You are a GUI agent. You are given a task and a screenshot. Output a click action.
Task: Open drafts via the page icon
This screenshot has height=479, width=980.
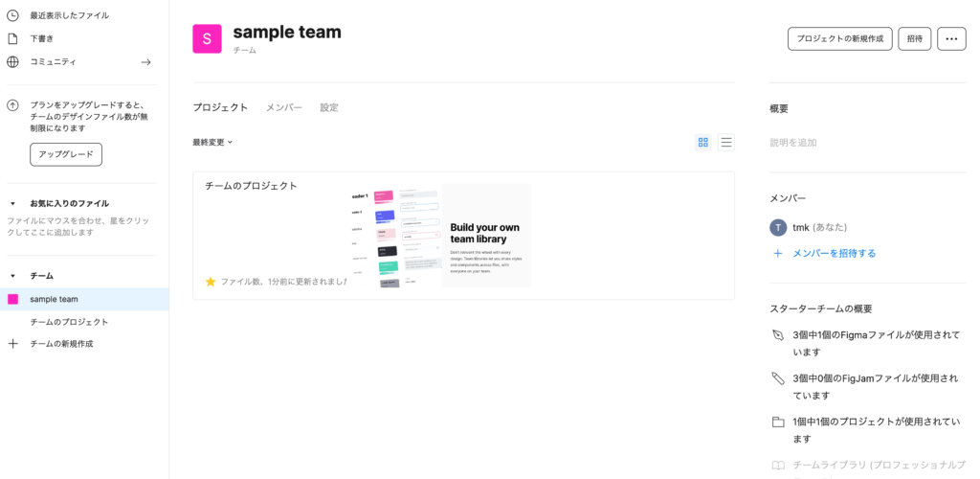pyautogui.click(x=12, y=38)
